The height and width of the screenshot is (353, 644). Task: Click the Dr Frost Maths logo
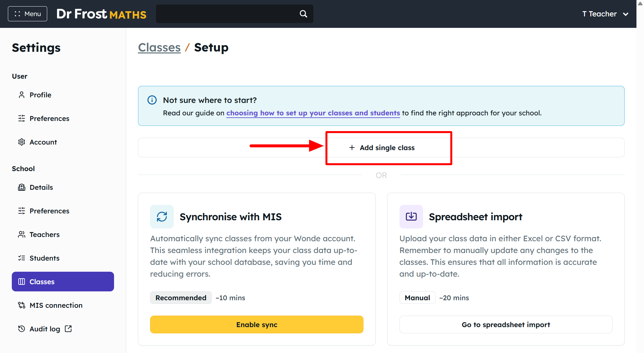tap(101, 14)
